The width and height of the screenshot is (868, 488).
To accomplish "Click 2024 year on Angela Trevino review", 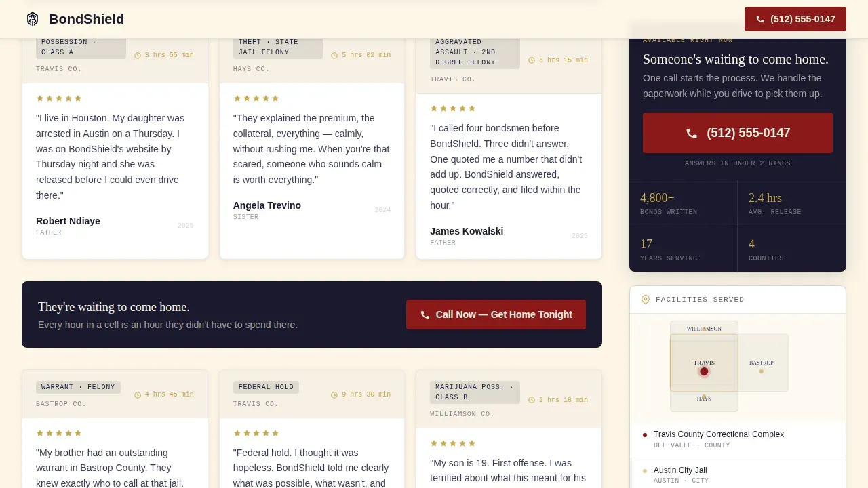I will [382, 210].
